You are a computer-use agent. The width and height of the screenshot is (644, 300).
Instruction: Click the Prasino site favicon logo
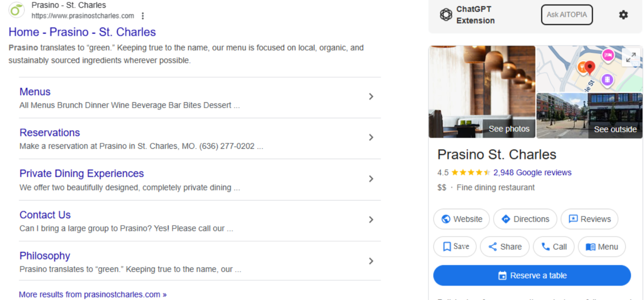(16, 10)
